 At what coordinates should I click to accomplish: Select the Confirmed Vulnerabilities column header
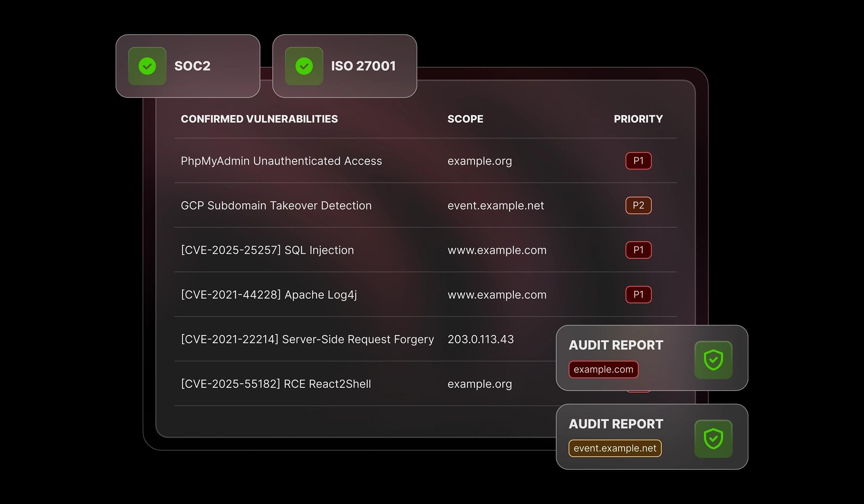[x=259, y=119]
